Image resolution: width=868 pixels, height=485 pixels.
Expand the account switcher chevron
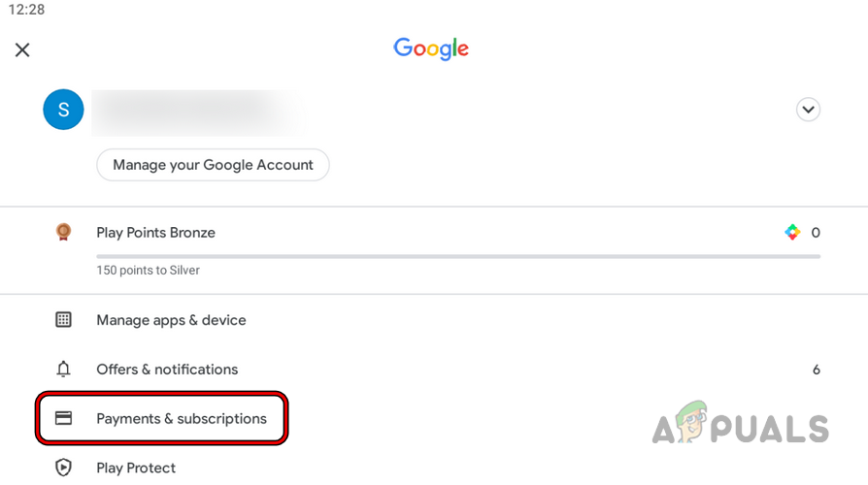(x=808, y=110)
